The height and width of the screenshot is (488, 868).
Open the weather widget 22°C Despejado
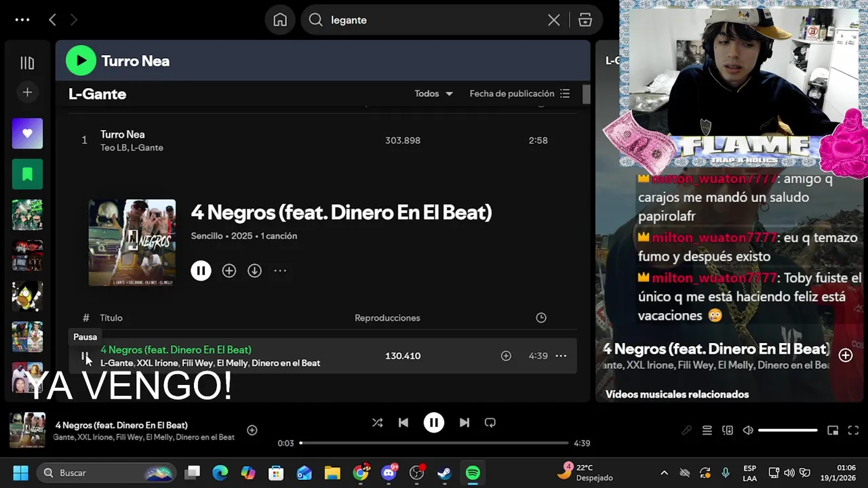(x=585, y=472)
